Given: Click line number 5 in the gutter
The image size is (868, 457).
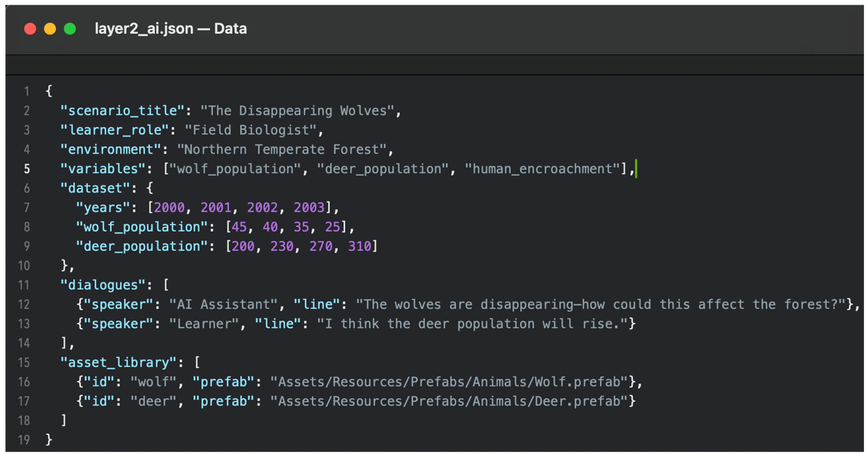Looking at the screenshot, I should click(x=27, y=169).
